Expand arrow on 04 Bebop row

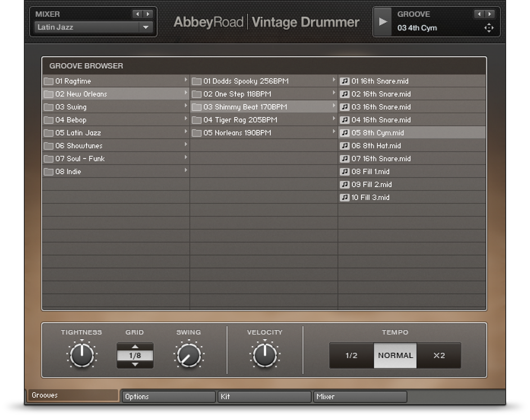click(186, 118)
